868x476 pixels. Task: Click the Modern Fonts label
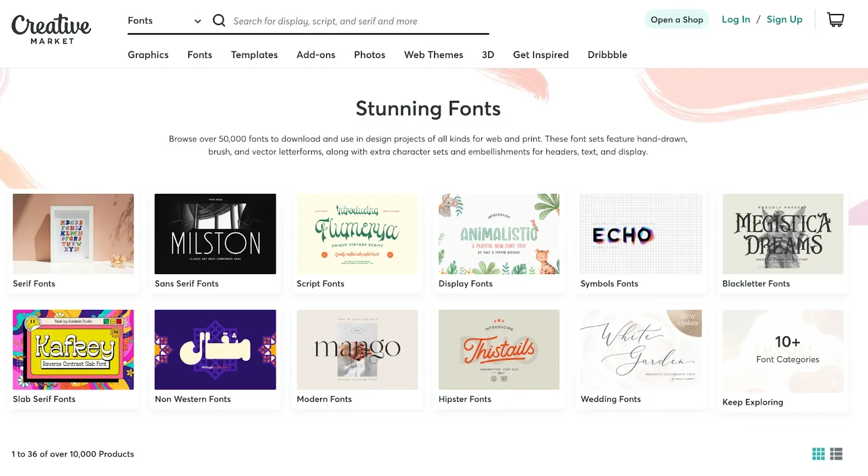[324, 399]
